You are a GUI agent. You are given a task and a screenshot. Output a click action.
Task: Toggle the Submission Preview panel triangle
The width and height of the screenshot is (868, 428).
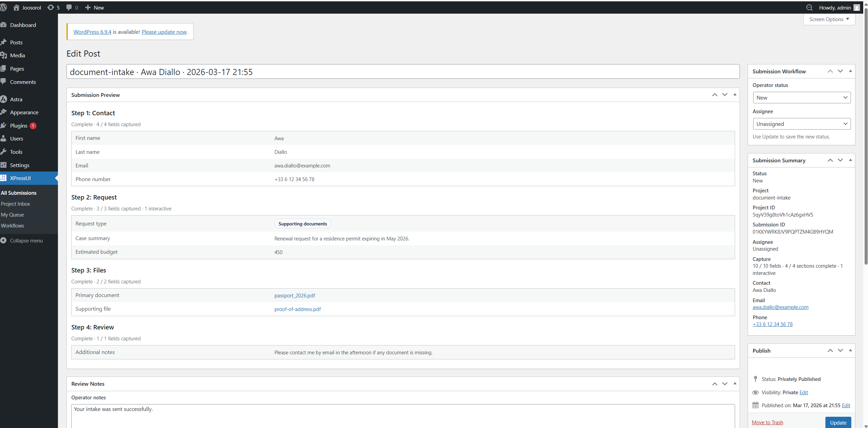735,95
